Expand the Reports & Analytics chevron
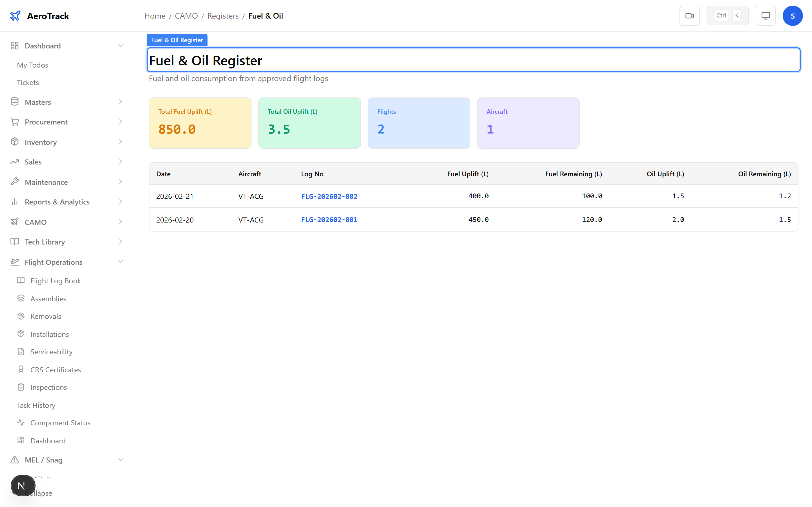 (x=121, y=202)
